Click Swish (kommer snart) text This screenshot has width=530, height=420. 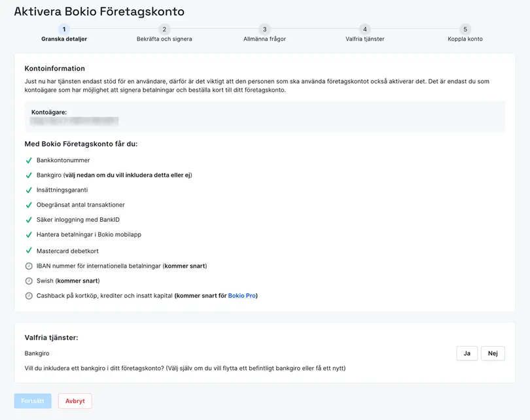(x=68, y=281)
